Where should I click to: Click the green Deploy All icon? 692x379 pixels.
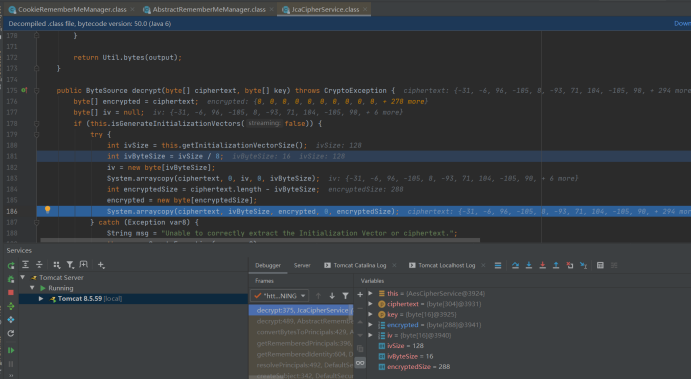11,306
